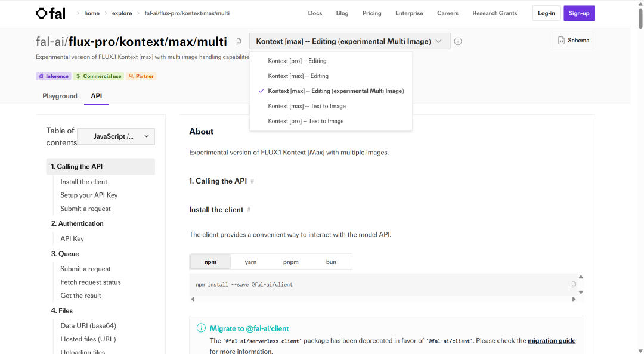Jump to Hosted files (URL)

point(88,339)
